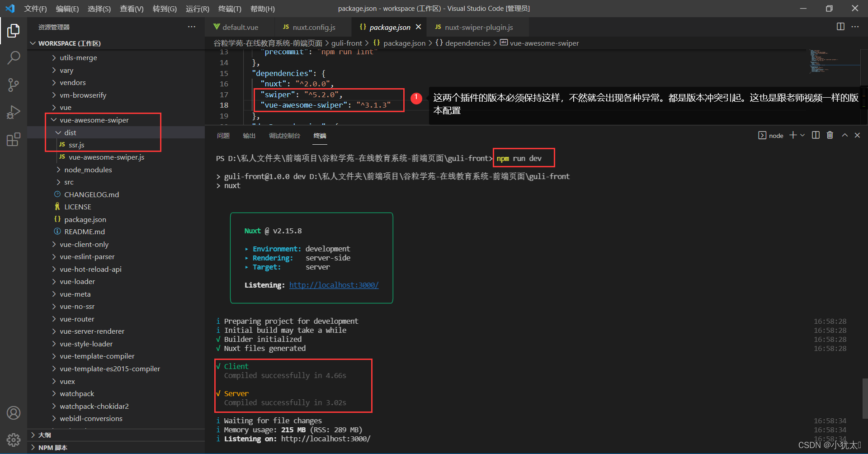Open the Source Control view

[x=14, y=85]
